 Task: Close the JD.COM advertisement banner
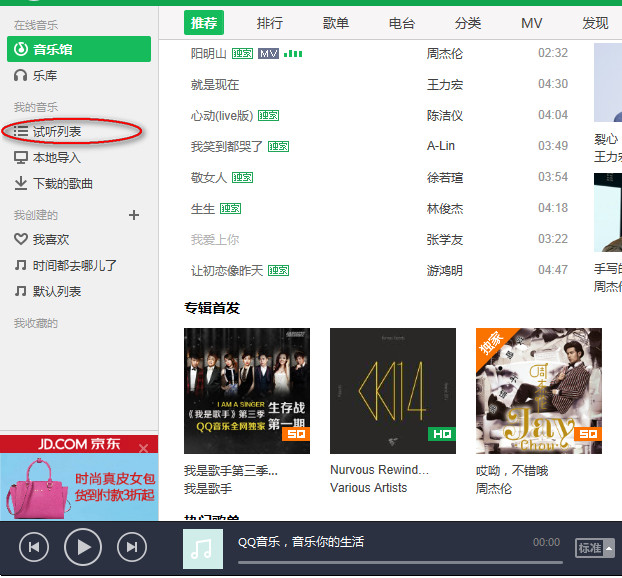[143, 448]
